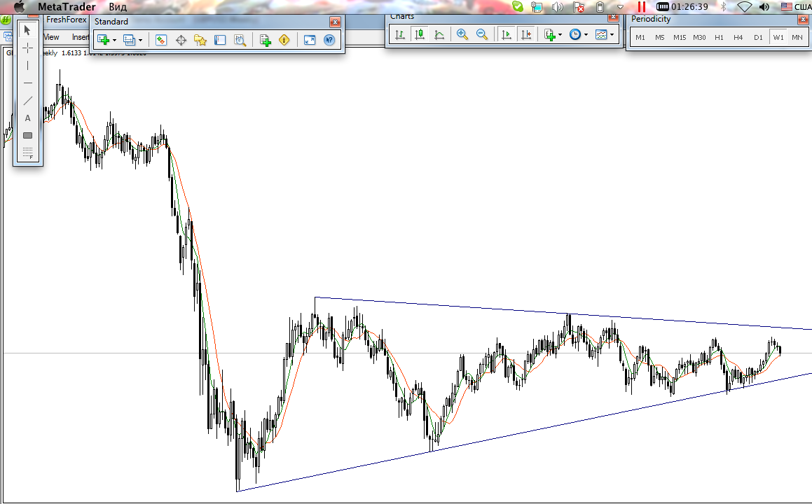The height and width of the screenshot is (504, 812).
Task: Choose the trendline drawing tool
Action: (27, 100)
